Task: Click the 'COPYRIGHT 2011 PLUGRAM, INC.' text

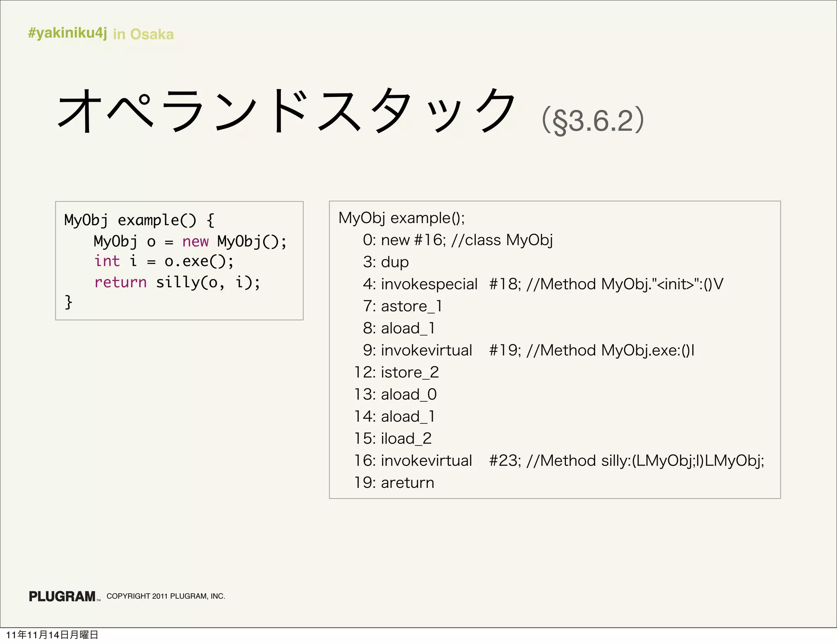Action: coord(166,596)
